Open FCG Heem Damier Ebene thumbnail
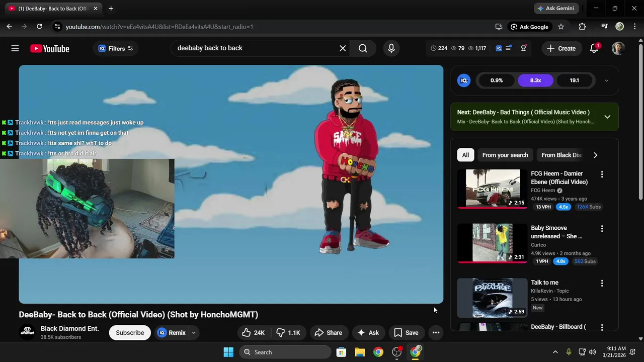 pos(492,189)
